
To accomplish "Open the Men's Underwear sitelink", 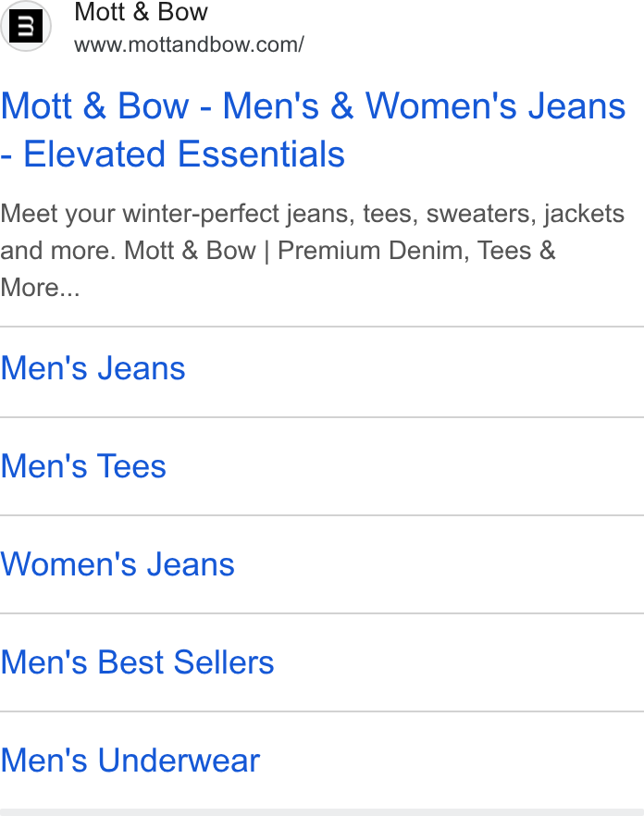I will (130, 760).
